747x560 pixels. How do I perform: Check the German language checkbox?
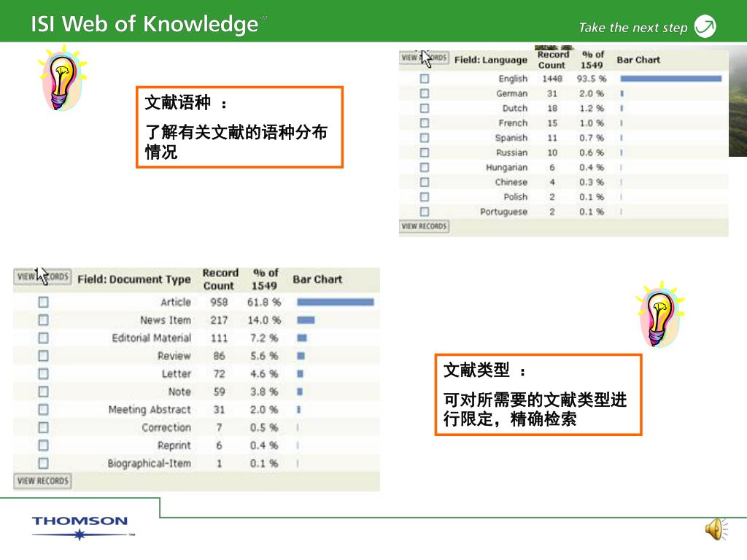pos(425,93)
